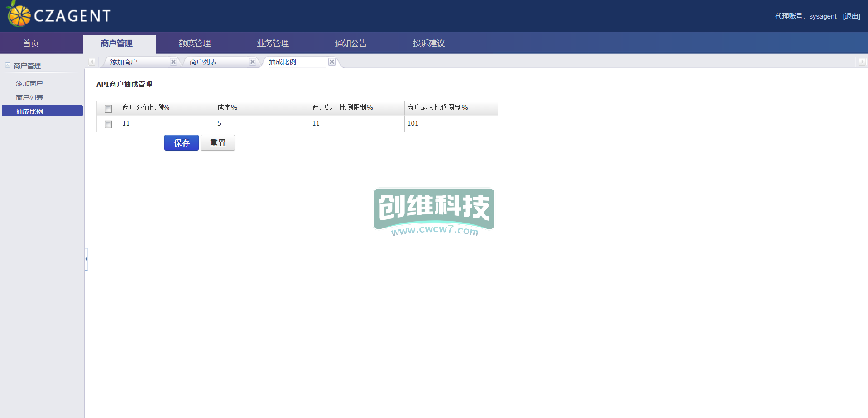Click the 商户最小比例限制% column header

point(357,108)
